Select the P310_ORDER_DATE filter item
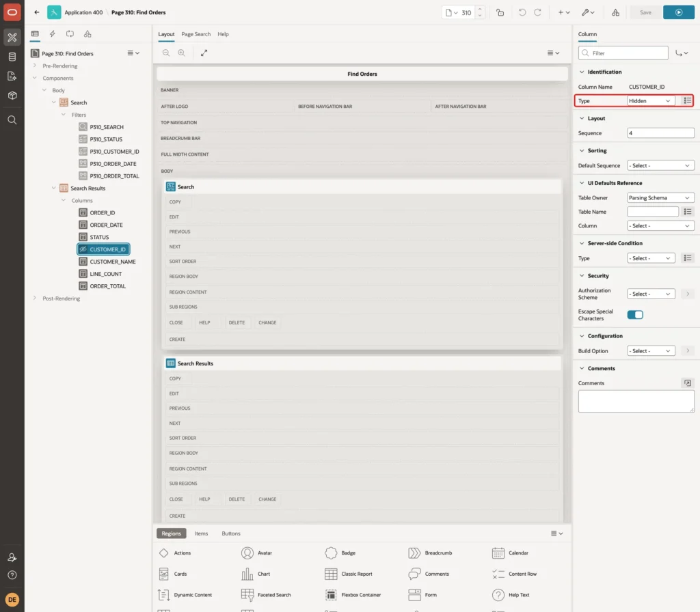700x612 pixels. pos(113,164)
